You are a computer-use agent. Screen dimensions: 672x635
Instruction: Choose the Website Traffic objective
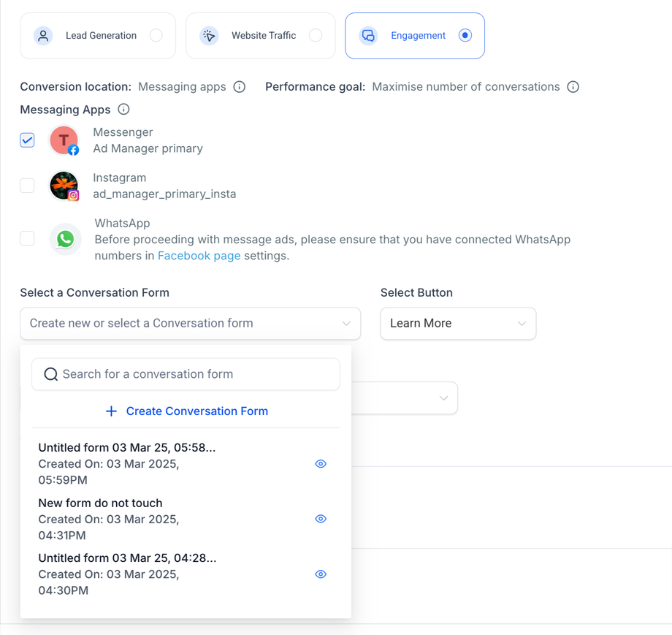pos(315,35)
